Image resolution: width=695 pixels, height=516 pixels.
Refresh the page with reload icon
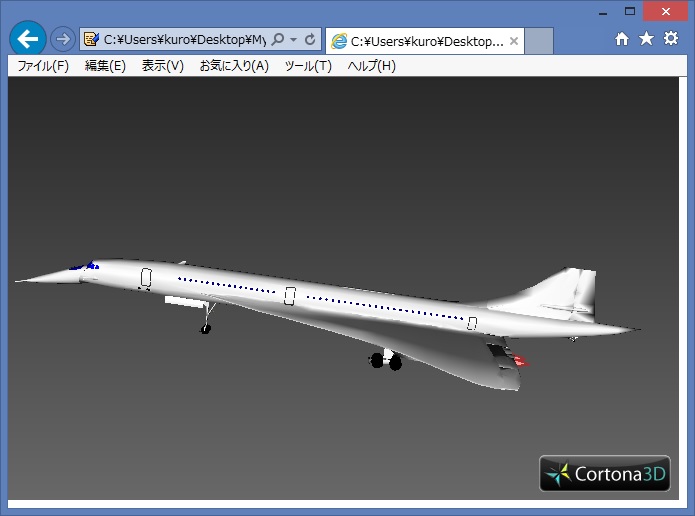[310, 40]
